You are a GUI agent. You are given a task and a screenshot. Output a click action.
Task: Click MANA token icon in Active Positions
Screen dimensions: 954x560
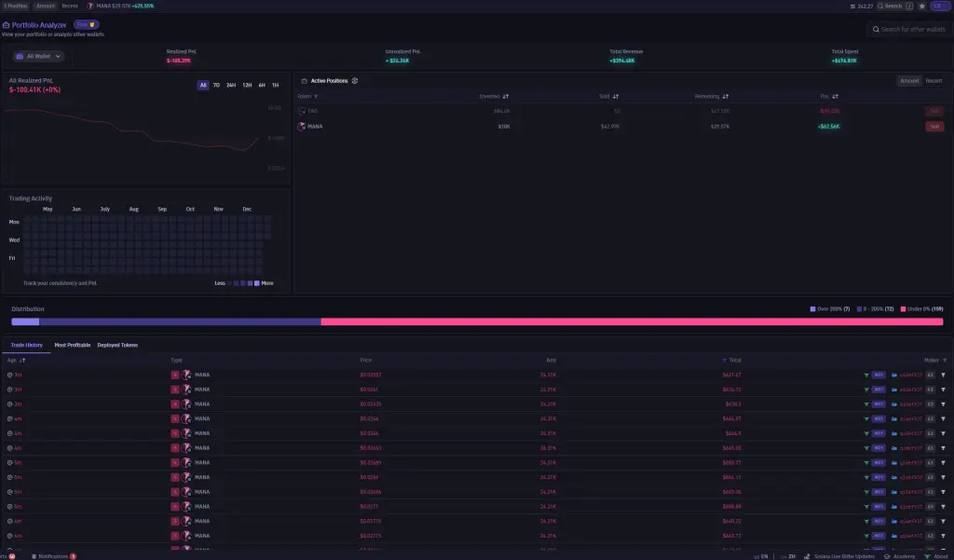[x=301, y=126]
